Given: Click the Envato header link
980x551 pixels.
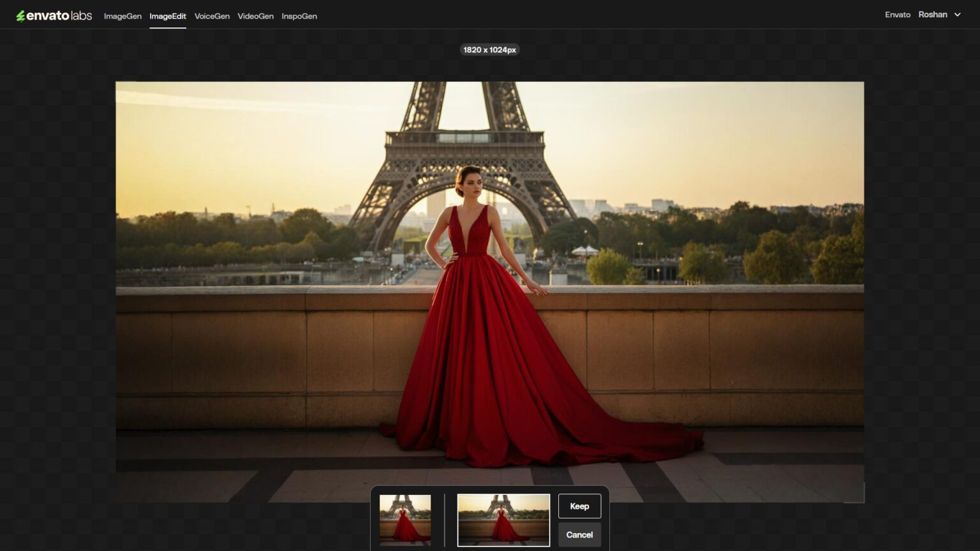Looking at the screenshot, I should [898, 14].
